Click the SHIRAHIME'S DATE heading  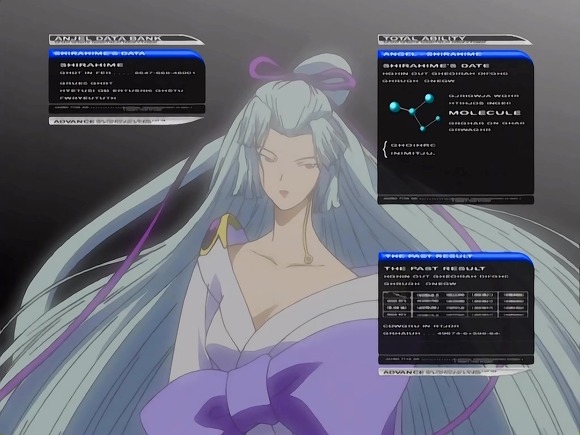point(436,66)
